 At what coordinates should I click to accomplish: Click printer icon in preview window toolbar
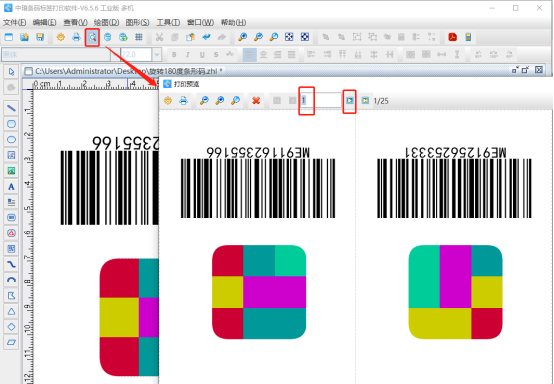(x=183, y=101)
